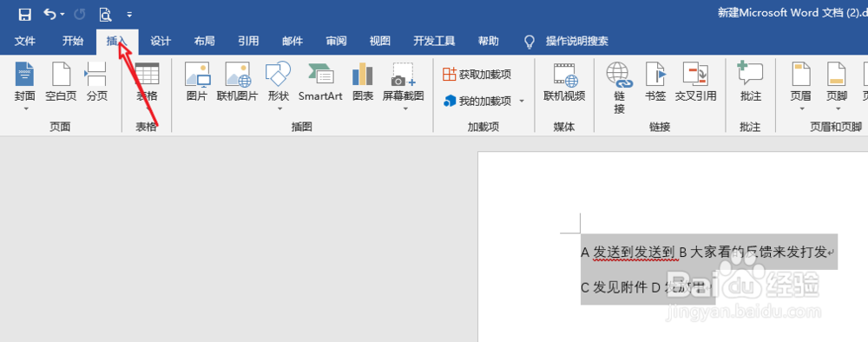Open the 邮件 tab

(293, 41)
